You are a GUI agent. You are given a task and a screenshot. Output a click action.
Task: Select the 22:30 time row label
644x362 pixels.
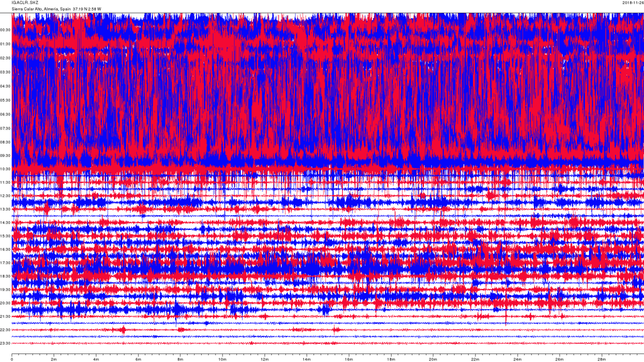tap(5, 330)
